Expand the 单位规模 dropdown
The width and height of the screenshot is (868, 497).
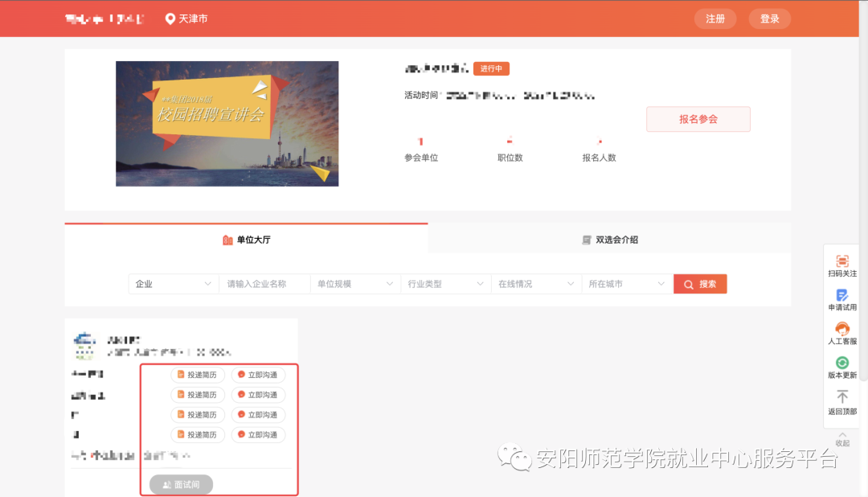point(355,284)
